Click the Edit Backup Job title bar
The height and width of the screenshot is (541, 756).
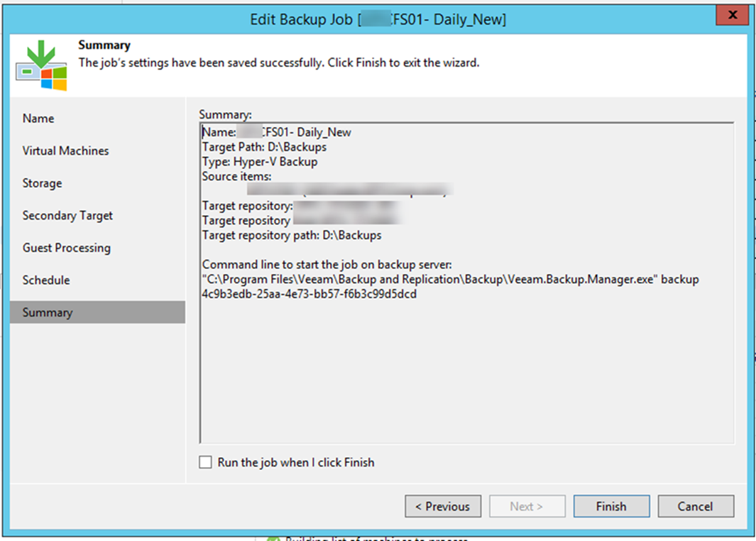378,19
